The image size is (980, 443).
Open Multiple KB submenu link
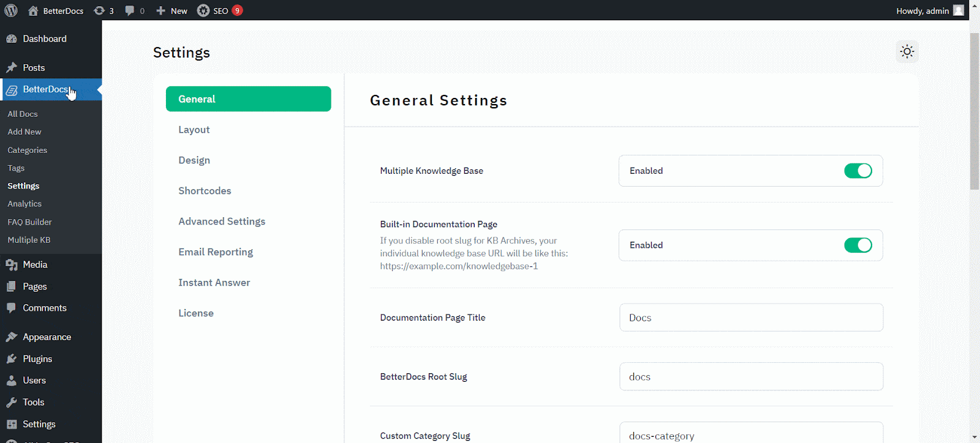coord(29,240)
